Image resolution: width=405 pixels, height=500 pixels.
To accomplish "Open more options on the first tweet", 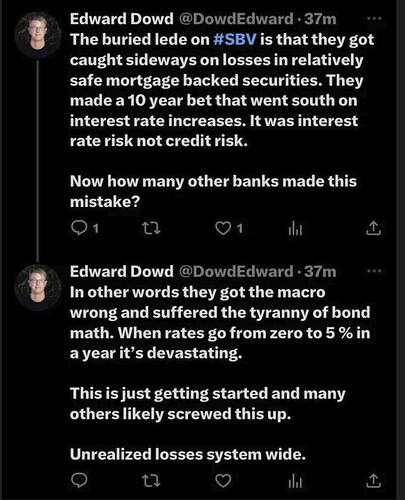I will click(x=374, y=19).
